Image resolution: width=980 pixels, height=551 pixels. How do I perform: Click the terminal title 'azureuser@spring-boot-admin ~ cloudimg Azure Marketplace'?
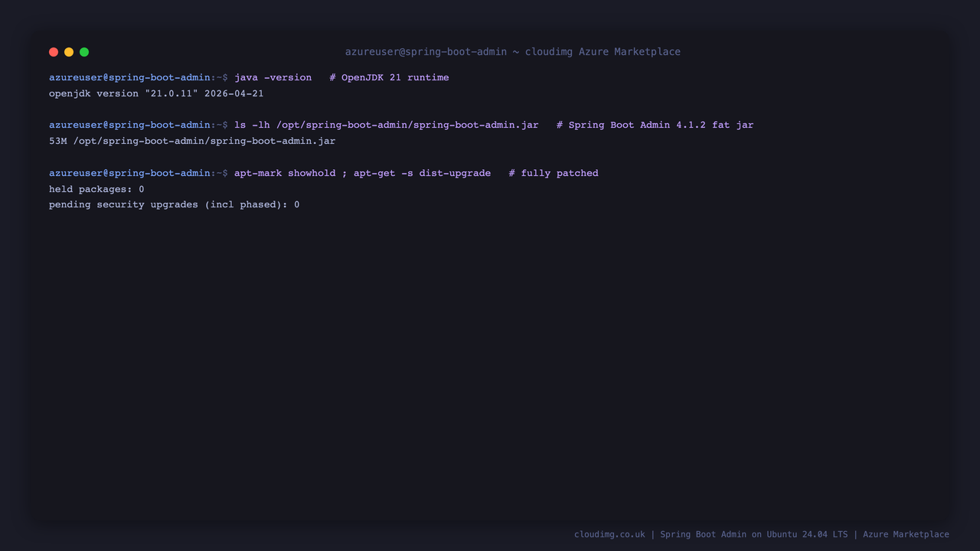513,52
